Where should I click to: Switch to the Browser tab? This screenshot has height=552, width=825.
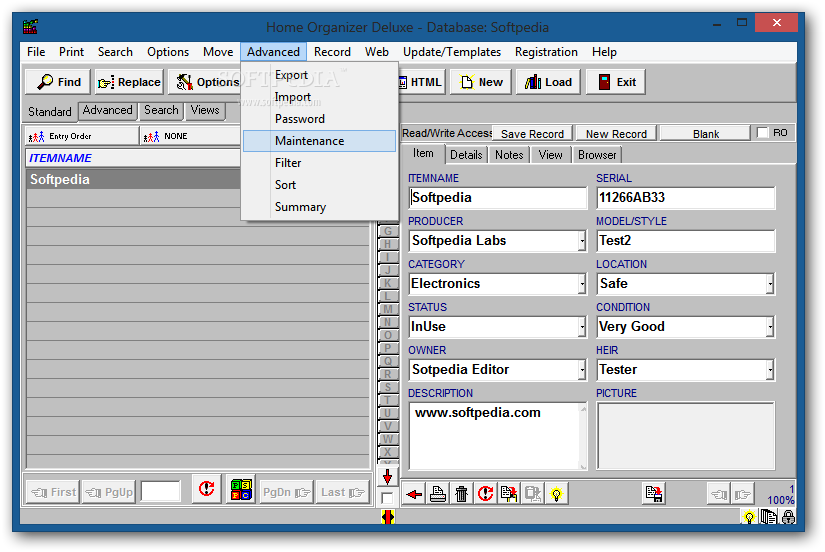[x=597, y=155]
